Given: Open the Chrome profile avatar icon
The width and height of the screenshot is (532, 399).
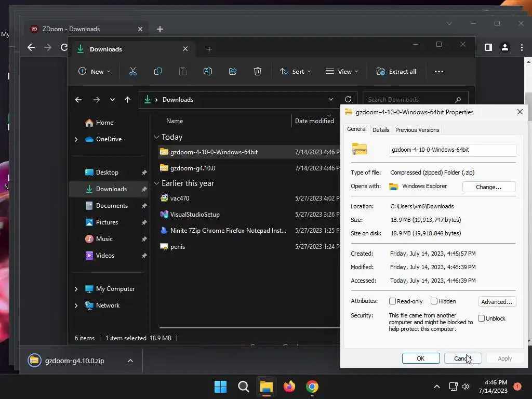Looking at the screenshot, I should tap(505, 47).
